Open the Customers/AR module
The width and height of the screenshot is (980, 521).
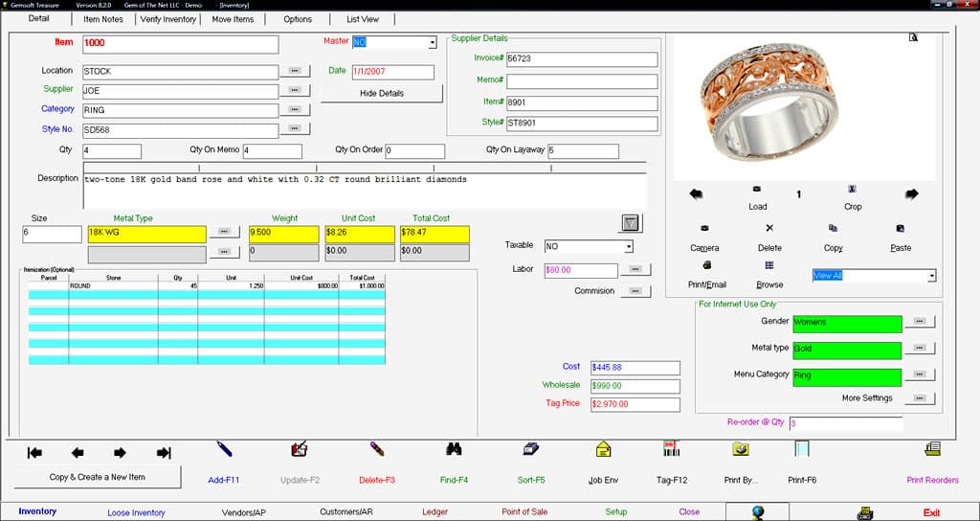pos(346,511)
